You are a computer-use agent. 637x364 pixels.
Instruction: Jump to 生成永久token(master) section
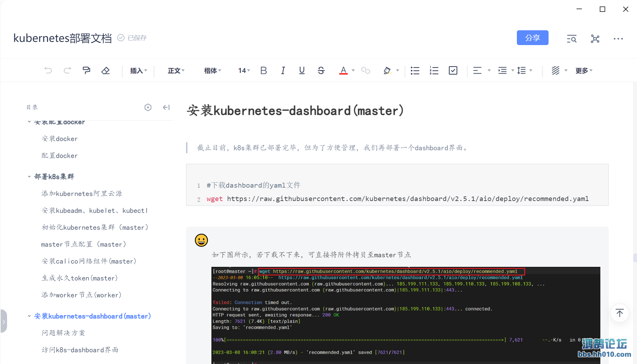(80, 278)
